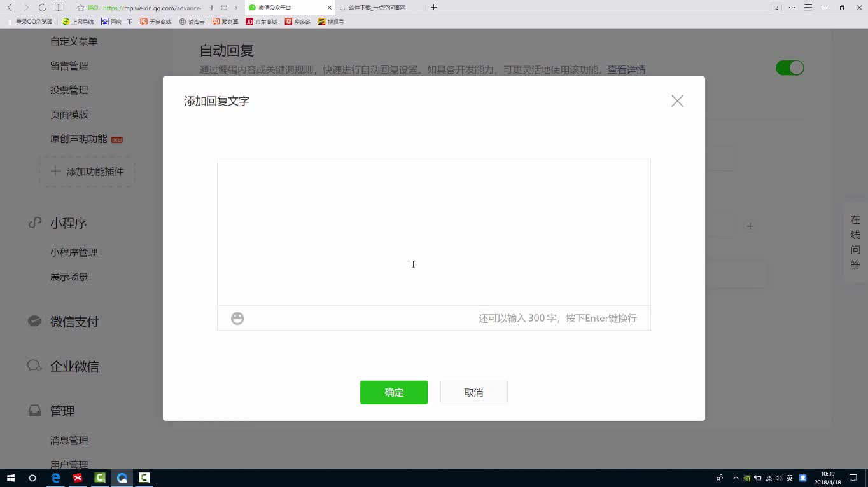Click the 小程序 sidebar icon
The width and height of the screenshot is (868, 487).
(35, 223)
